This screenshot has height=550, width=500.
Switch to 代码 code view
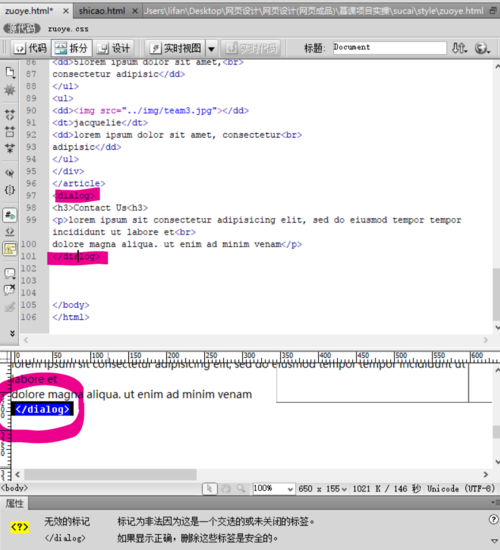pyautogui.click(x=30, y=48)
